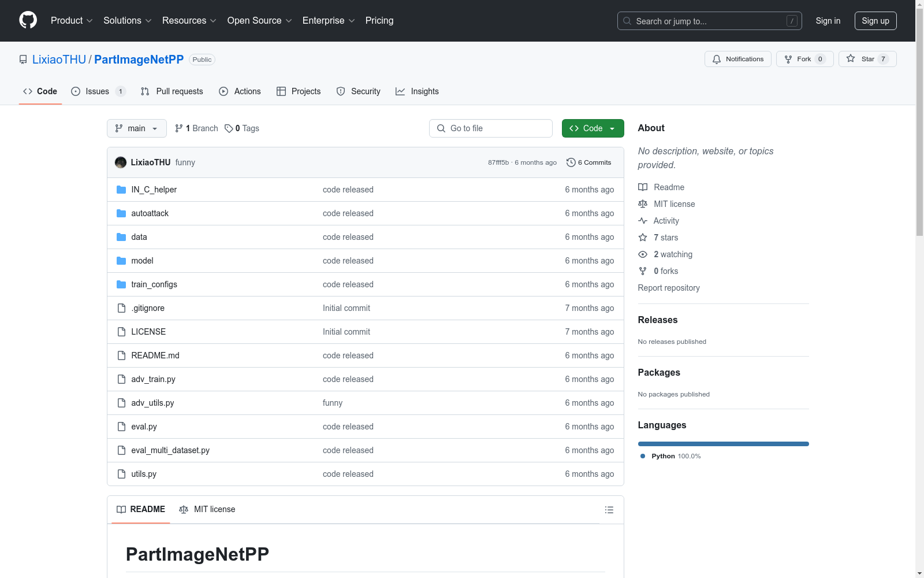The image size is (924, 578).
Task: Click the eval.py file icon
Action: (x=121, y=427)
